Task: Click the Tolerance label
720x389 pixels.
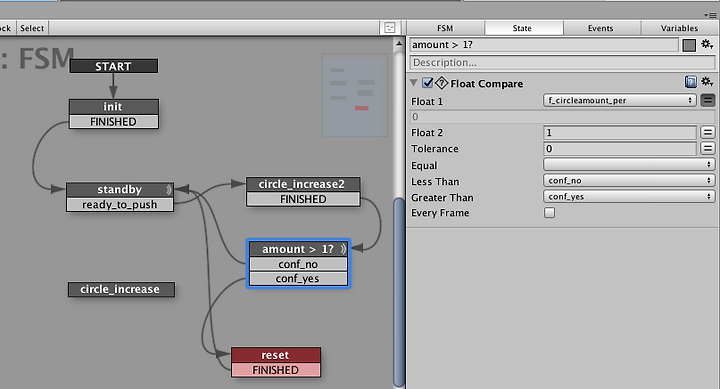Action: coord(435,149)
